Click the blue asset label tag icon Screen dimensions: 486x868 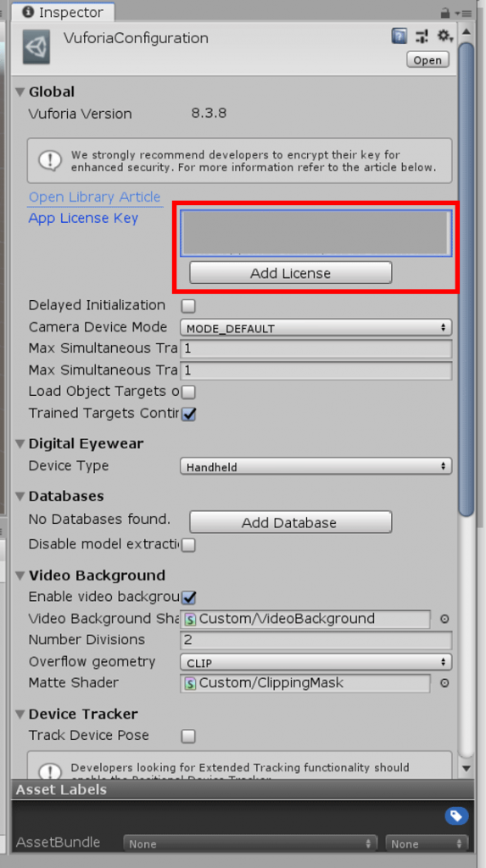coord(456,815)
